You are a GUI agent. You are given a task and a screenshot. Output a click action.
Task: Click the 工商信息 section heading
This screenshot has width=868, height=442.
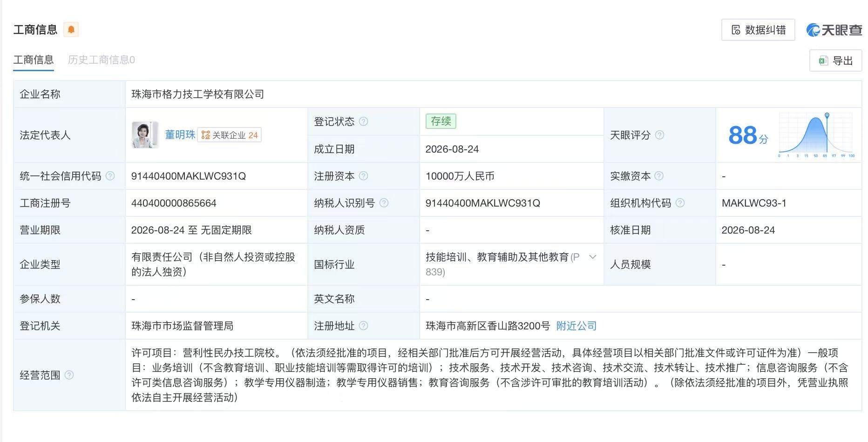point(35,30)
